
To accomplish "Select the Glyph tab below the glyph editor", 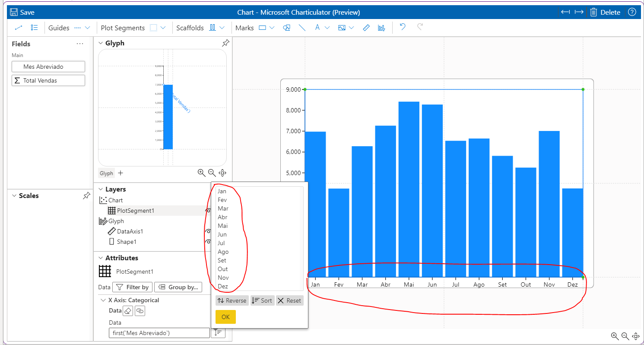I will click(x=106, y=173).
